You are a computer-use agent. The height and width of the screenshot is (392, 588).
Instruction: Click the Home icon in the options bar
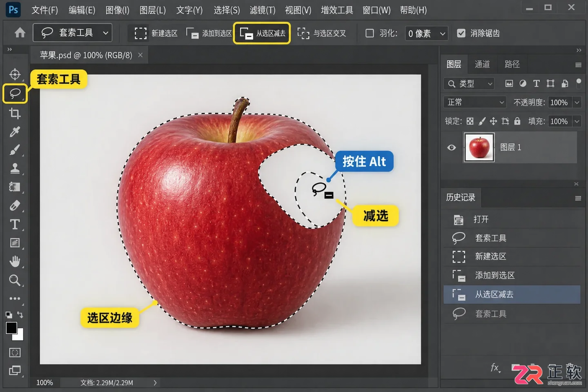(20, 33)
